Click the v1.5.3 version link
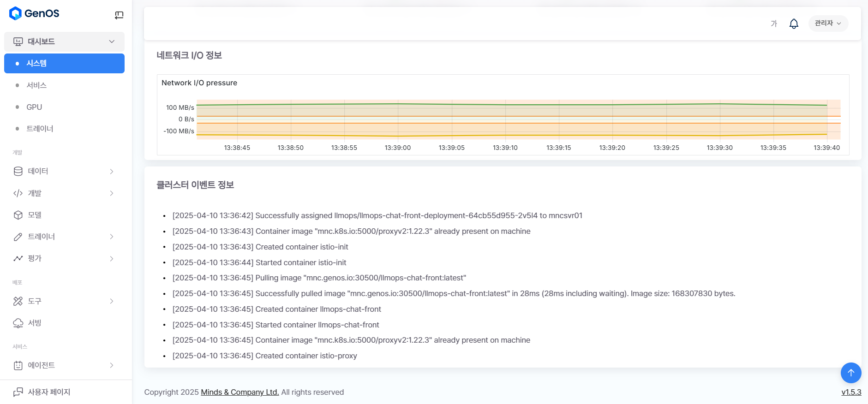Image resolution: width=868 pixels, height=404 pixels. [x=851, y=392]
